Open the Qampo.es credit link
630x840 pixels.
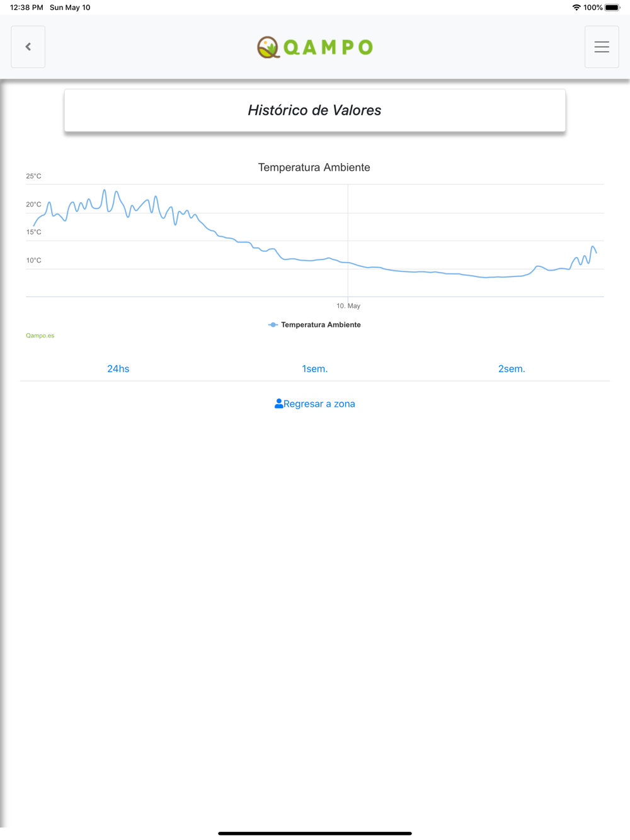click(40, 336)
